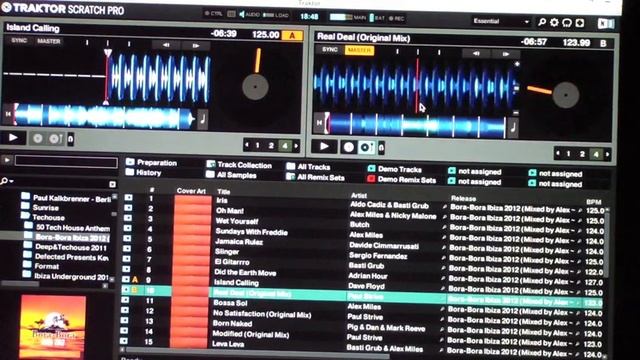Select track Bossa Sol

point(230,303)
